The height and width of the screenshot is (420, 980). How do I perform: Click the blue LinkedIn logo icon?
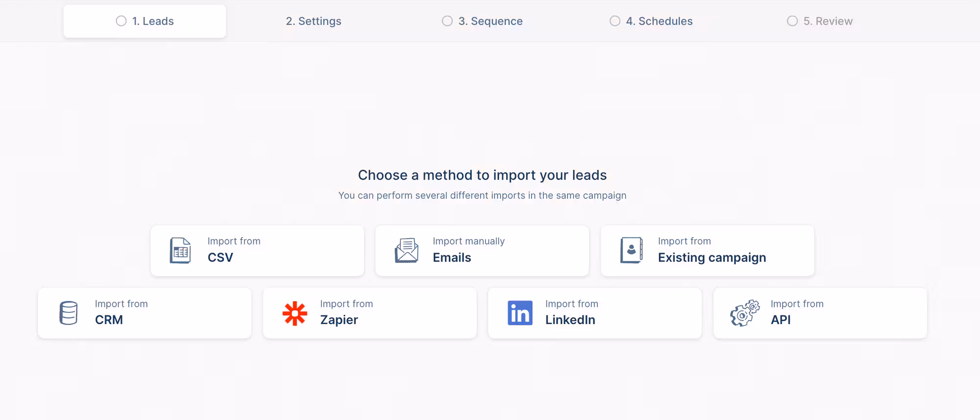(x=520, y=313)
